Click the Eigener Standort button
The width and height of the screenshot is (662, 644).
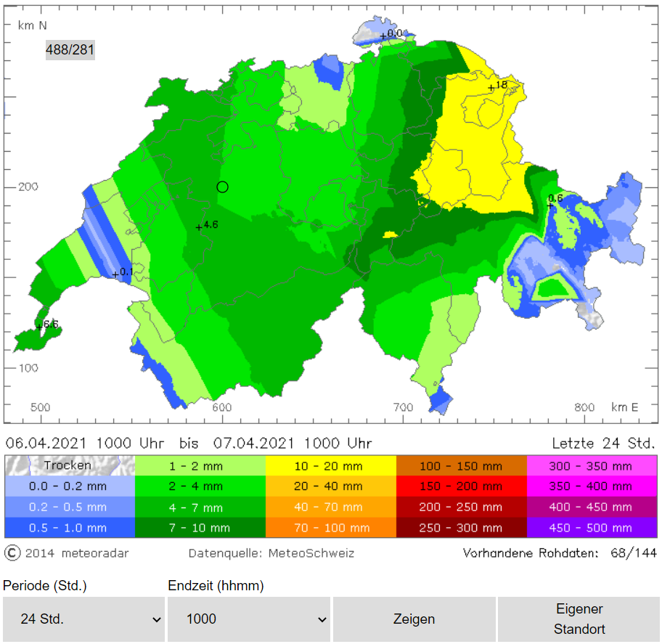tap(579, 619)
